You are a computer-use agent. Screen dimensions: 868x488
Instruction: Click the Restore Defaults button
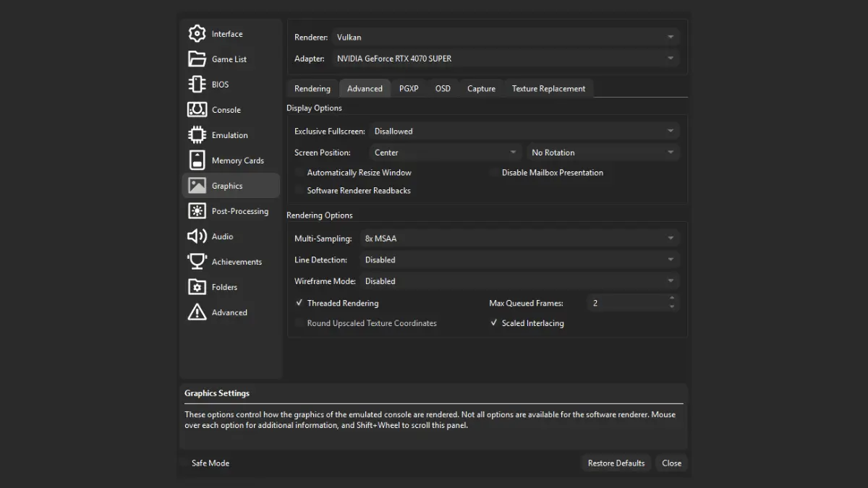point(616,463)
